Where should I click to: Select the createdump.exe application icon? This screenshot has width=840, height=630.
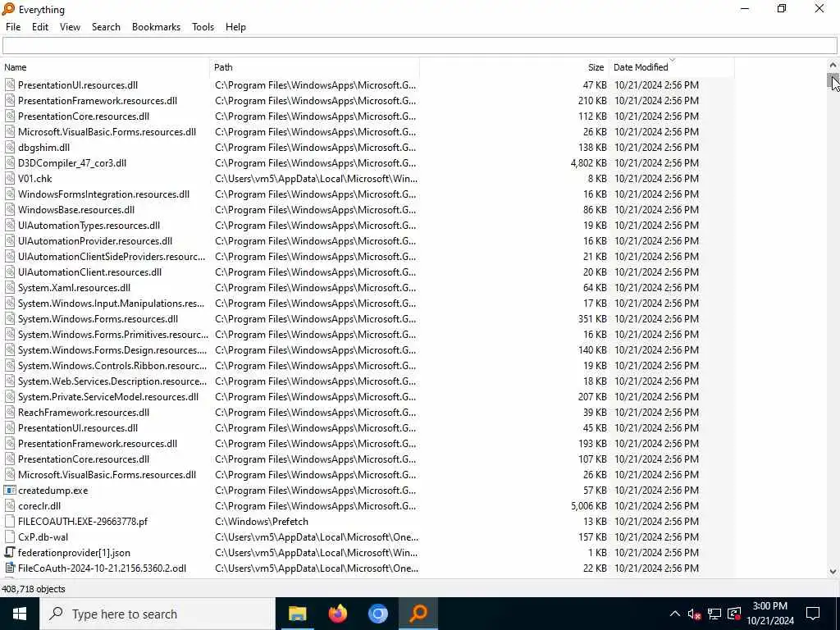click(x=10, y=491)
